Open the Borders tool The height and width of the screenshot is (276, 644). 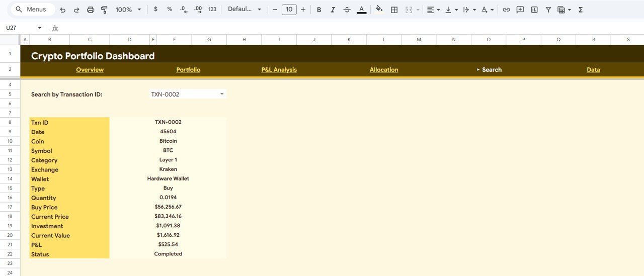point(394,10)
